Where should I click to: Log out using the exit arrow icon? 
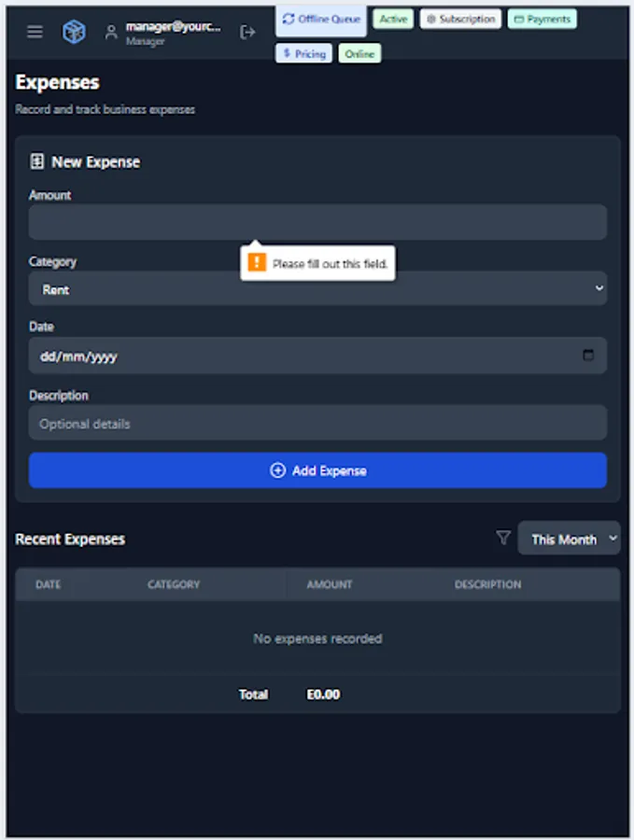[x=248, y=31]
